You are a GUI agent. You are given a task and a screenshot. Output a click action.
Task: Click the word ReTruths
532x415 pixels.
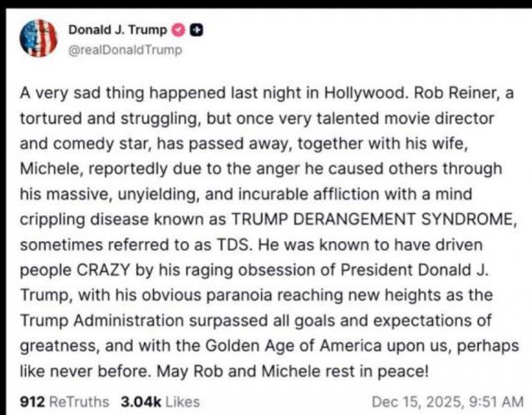point(79,401)
